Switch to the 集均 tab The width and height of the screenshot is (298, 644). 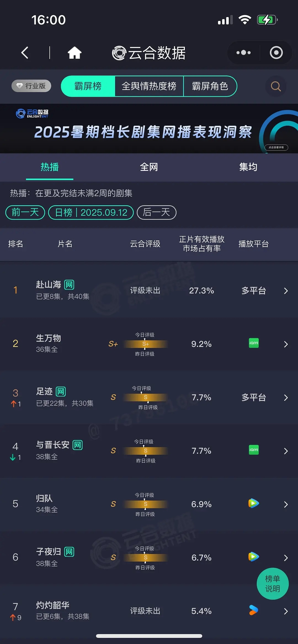coord(248,167)
